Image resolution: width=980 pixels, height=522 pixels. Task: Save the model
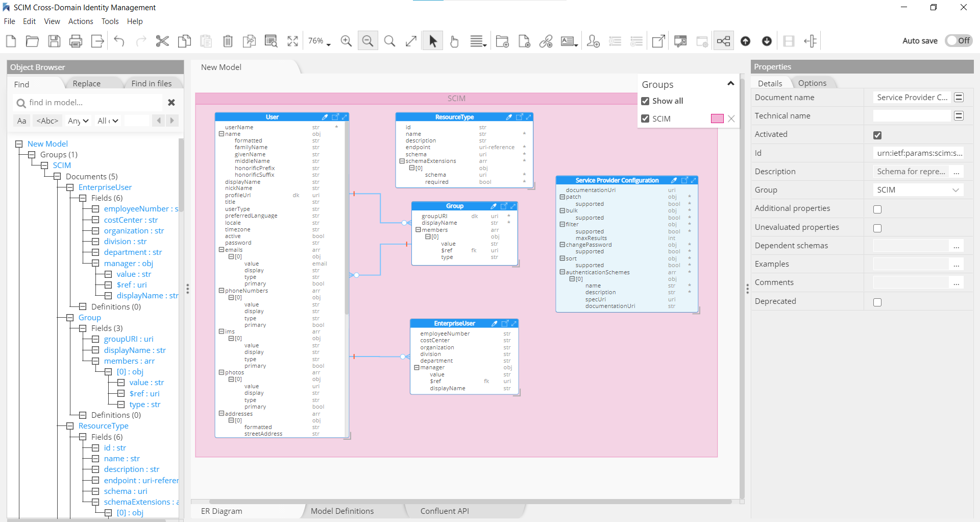54,41
